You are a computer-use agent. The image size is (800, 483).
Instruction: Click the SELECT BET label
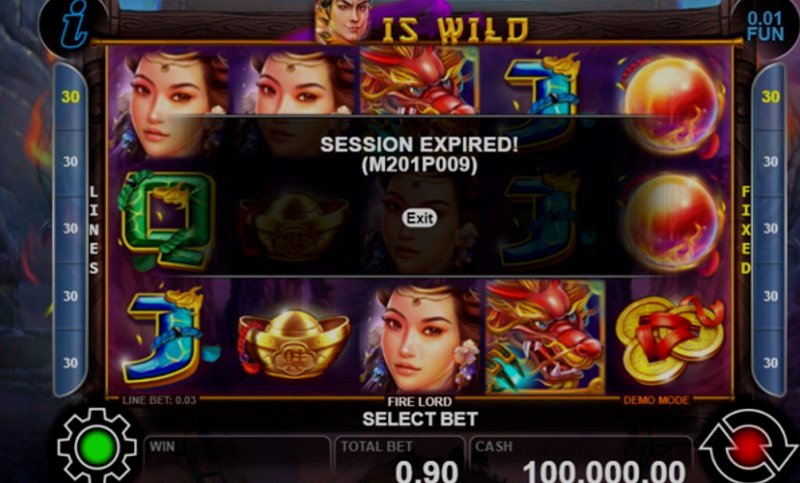tap(420, 419)
